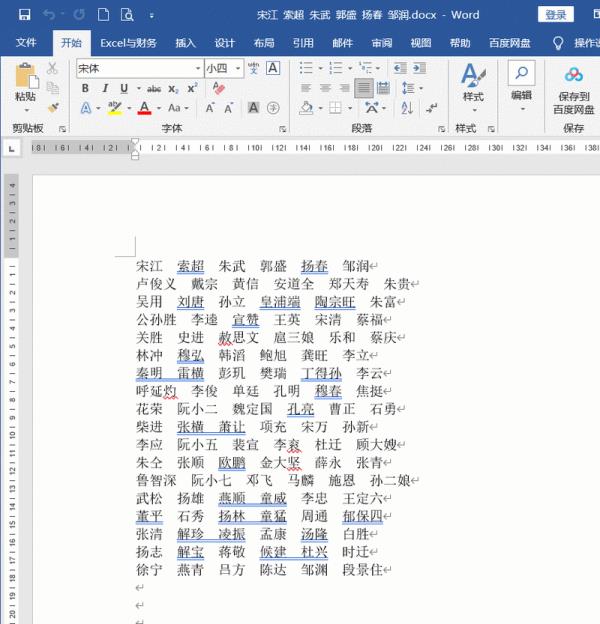Open paragraph dialog launcher
Image resolution: width=600 pixels, height=624 pixels.
(441, 129)
